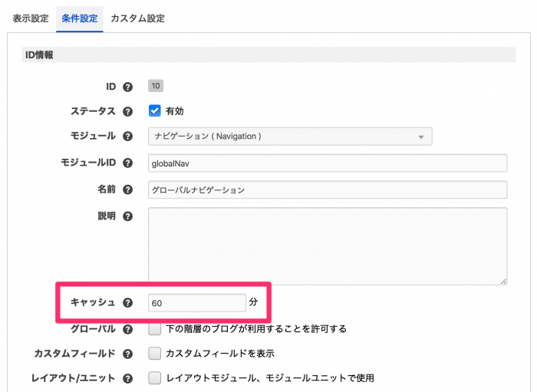Open the カスタム設定 tab

click(137, 18)
